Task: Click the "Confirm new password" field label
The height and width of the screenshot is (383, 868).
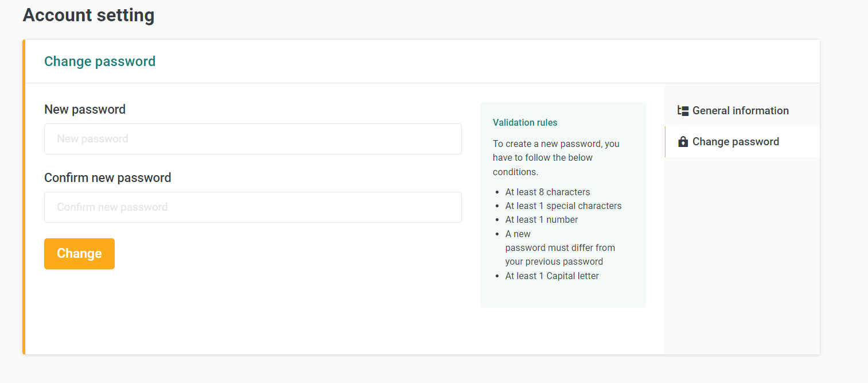Action: [108, 178]
